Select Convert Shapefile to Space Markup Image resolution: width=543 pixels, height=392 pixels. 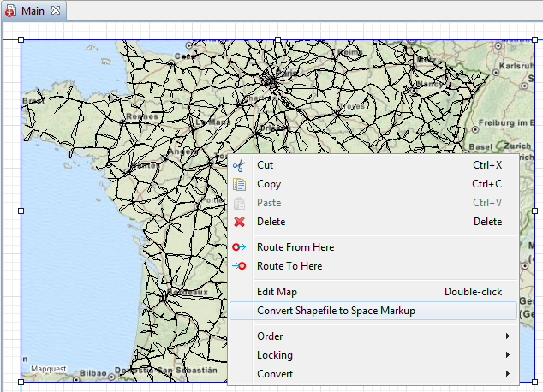point(336,311)
